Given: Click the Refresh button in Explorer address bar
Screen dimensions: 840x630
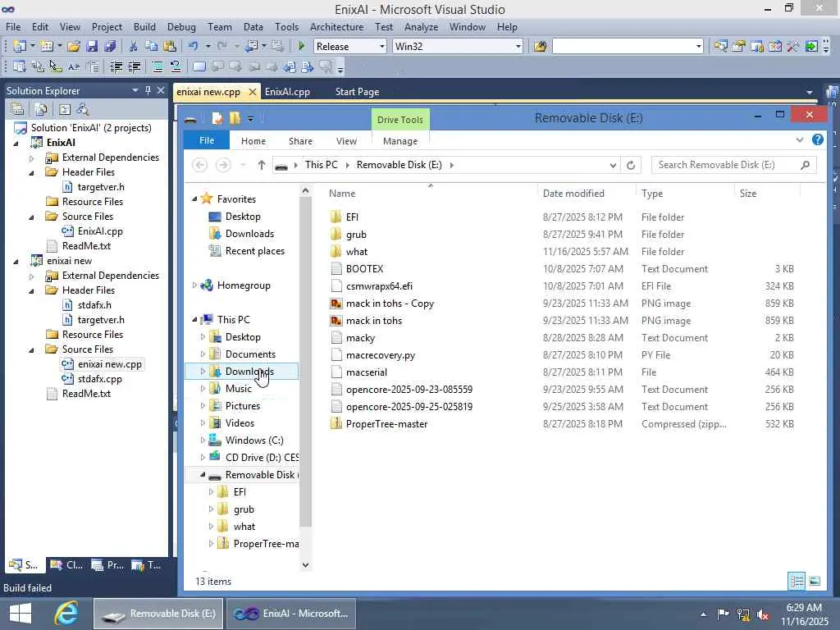Looking at the screenshot, I should point(631,165).
